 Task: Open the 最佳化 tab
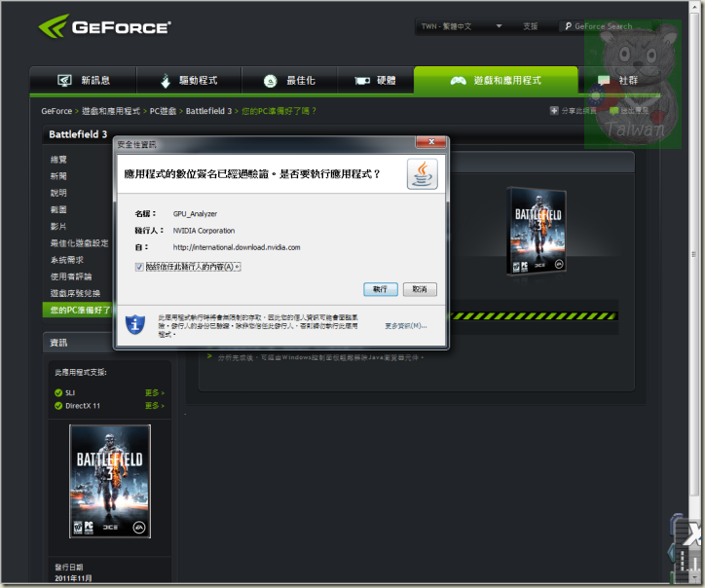pos(289,81)
